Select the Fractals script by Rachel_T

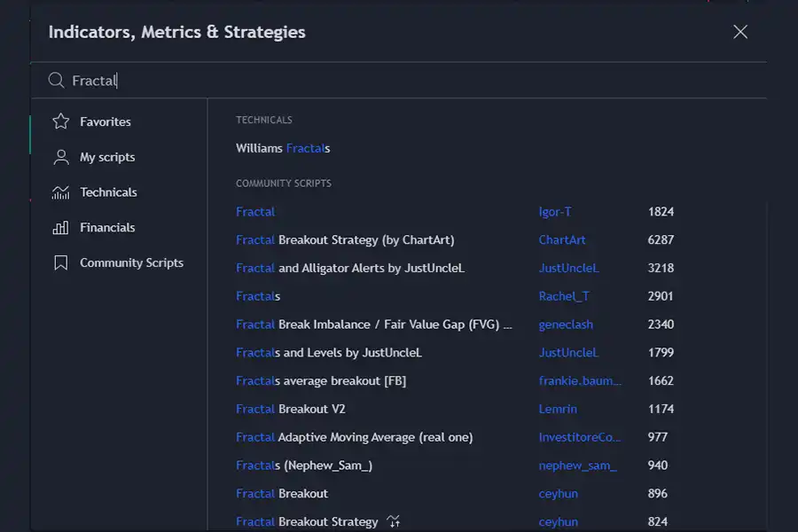258,296
